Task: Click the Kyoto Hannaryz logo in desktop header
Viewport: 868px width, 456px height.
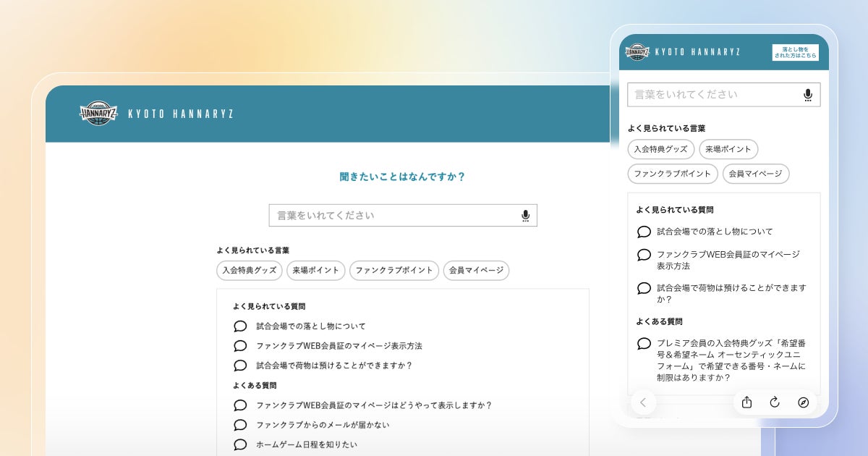Action: pyautogui.click(x=98, y=114)
